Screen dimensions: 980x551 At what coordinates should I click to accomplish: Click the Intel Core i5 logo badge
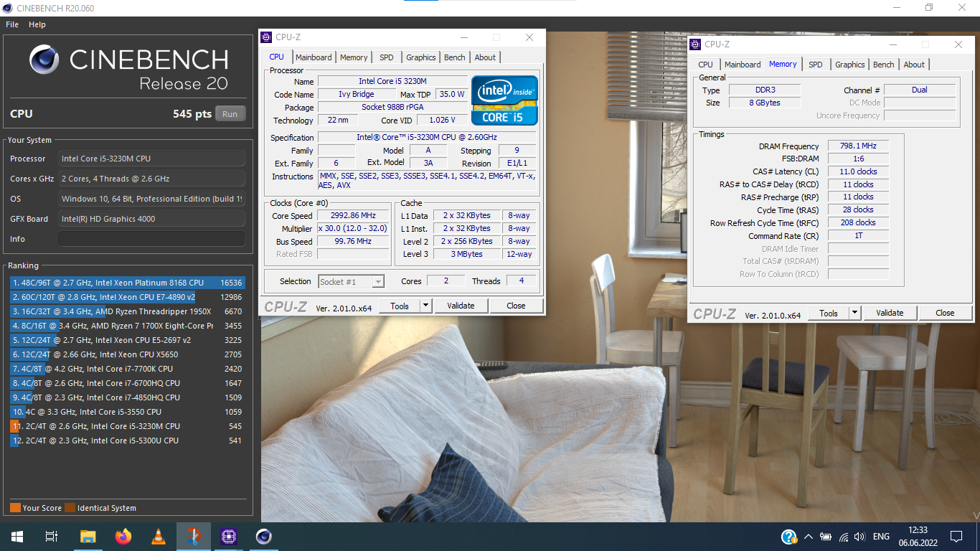(x=504, y=100)
